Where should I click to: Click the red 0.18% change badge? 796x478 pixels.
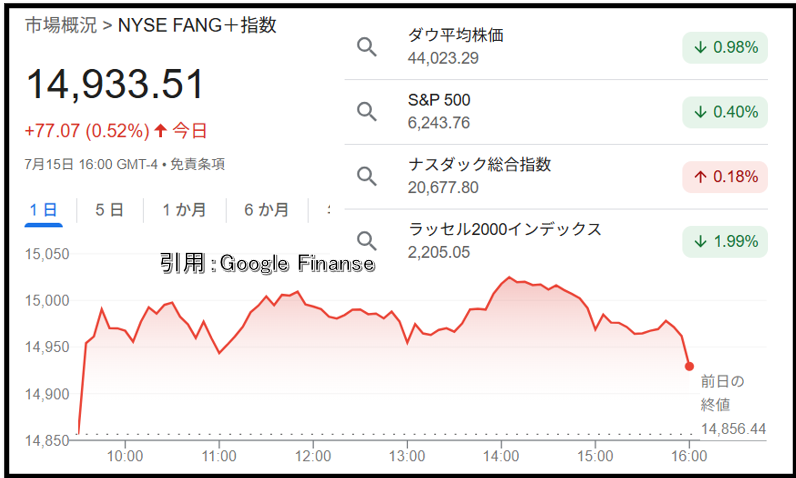click(x=725, y=177)
